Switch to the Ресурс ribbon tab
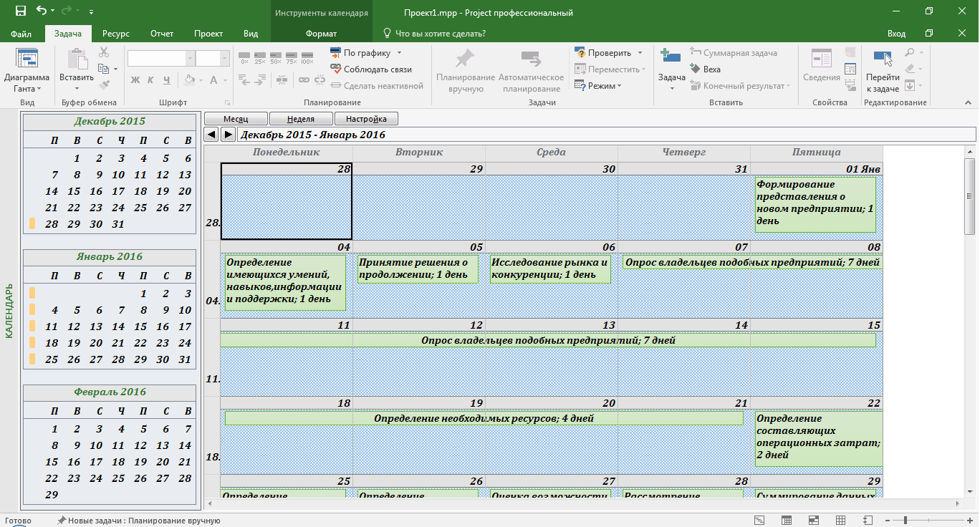Image resolution: width=980 pixels, height=527 pixels. 115,34
